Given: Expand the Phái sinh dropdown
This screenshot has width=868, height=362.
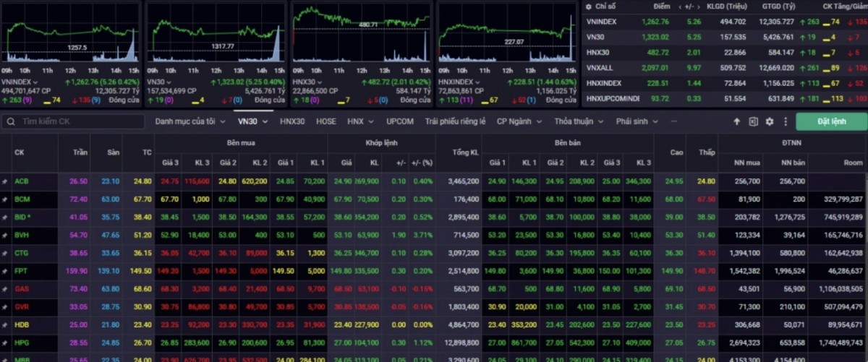Looking at the screenshot, I should coord(637,121).
